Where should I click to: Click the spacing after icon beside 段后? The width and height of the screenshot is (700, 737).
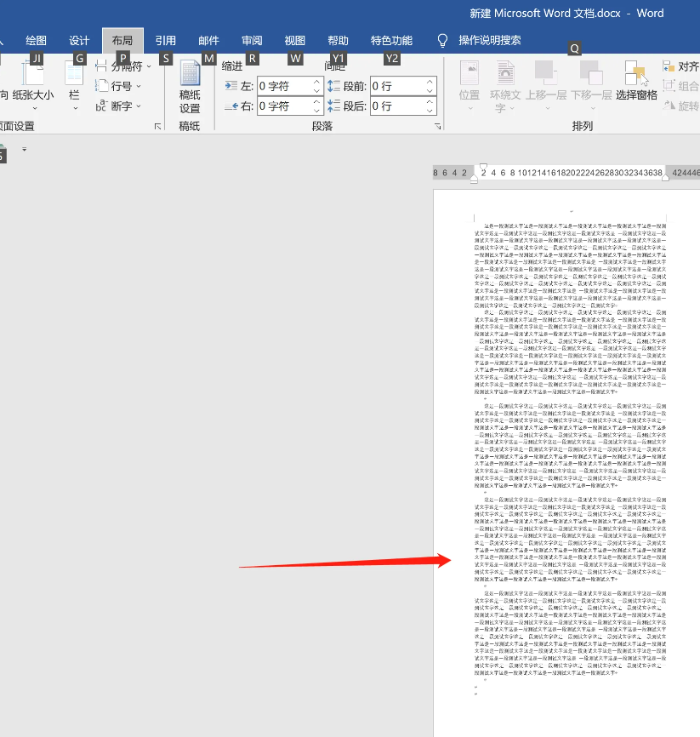[x=333, y=106]
